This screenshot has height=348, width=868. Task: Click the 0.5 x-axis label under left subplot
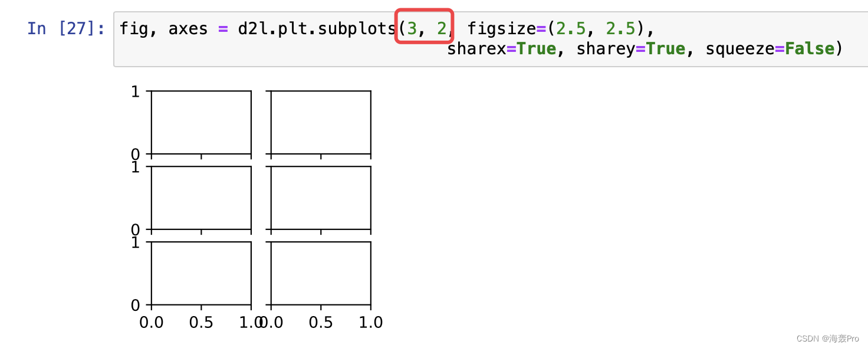201,323
